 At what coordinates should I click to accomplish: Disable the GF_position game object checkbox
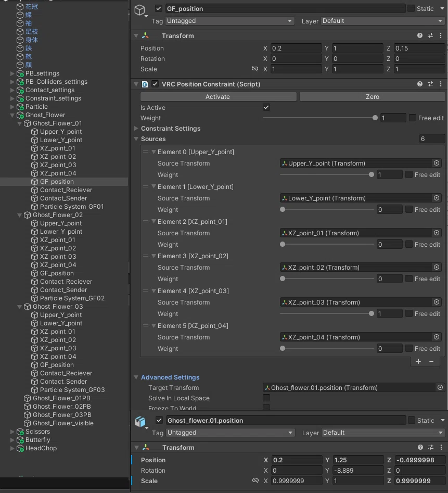pyautogui.click(x=159, y=8)
